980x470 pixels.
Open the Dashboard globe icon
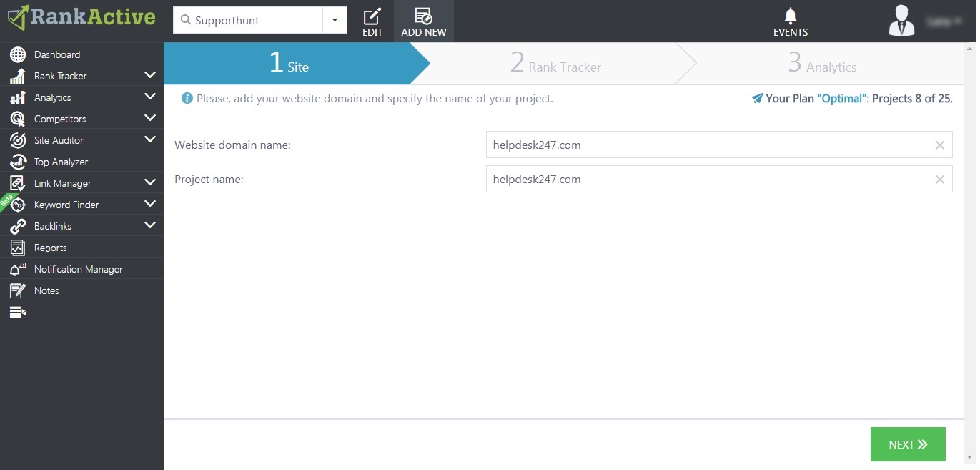[x=18, y=54]
